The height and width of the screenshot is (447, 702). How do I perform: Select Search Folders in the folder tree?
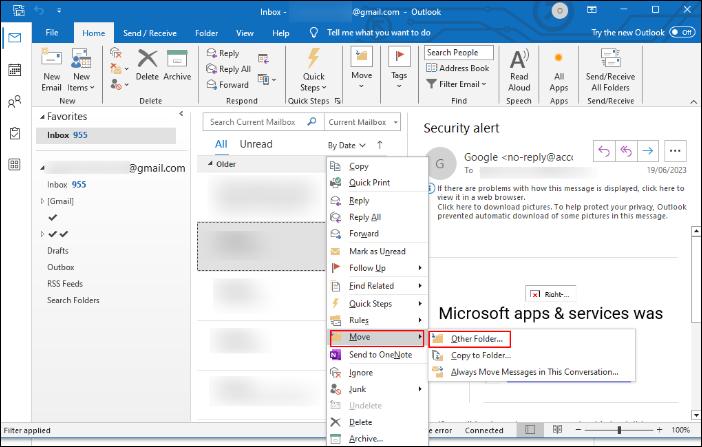coord(73,300)
